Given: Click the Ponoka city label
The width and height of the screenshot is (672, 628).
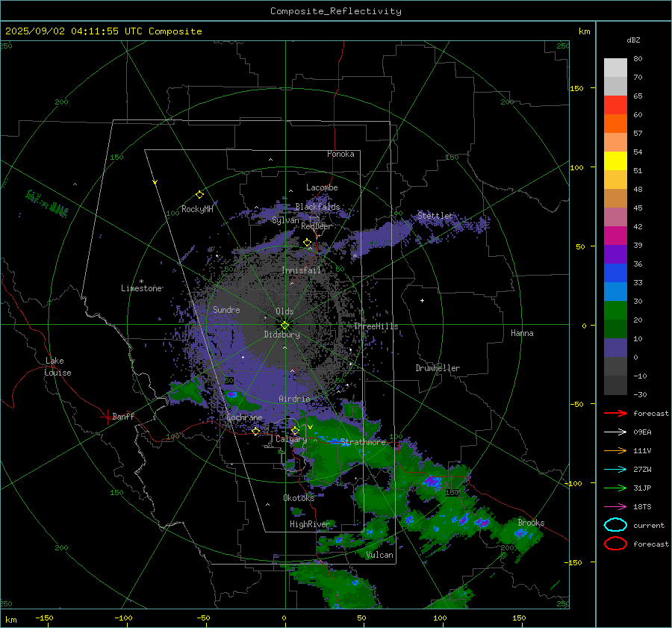Looking at the screenshot, I should click(x=340, y=154).
